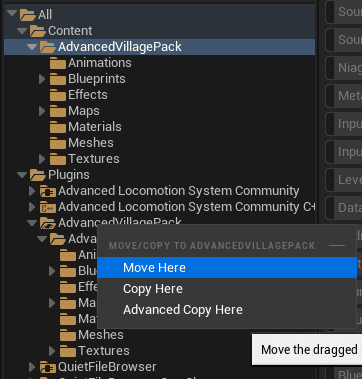Select the Content label
The width and height of the screenshot is (362, 379).
tap(70, 31)
